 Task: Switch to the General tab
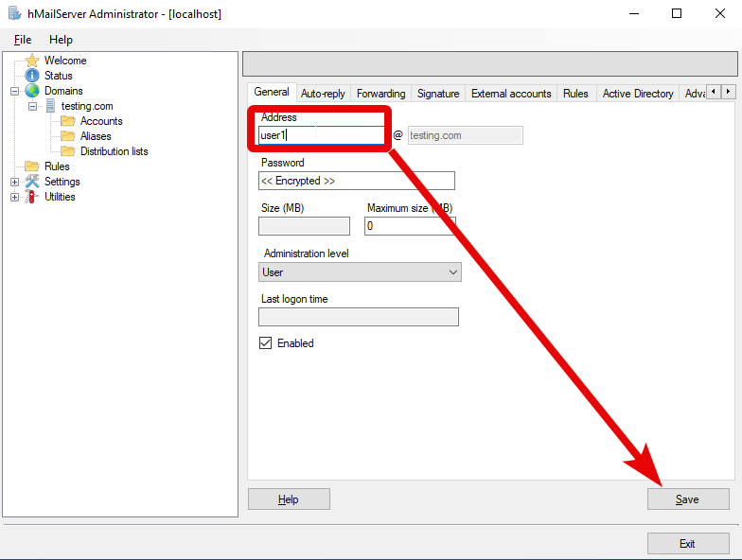tap(272, 92)
